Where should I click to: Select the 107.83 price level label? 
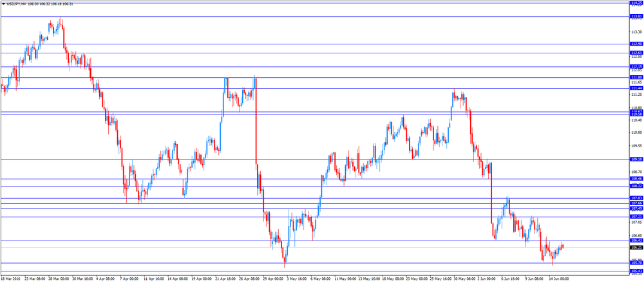coord(636,198)
